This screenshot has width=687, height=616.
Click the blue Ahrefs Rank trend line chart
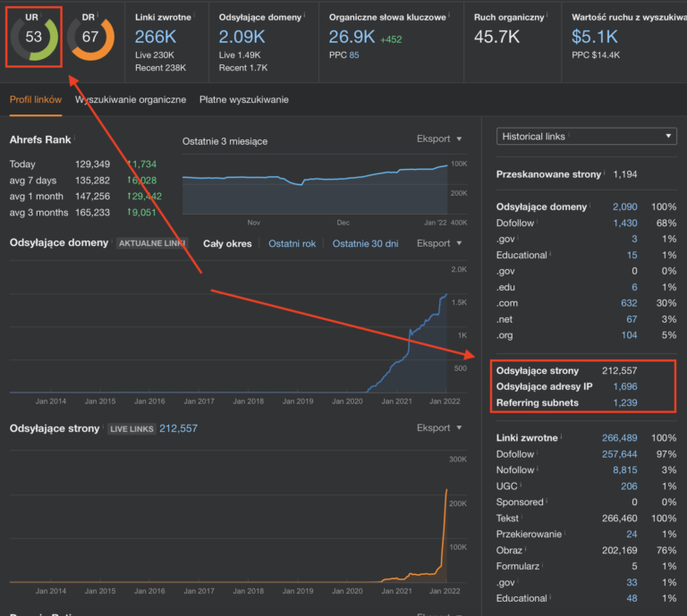tap(315, 190)
